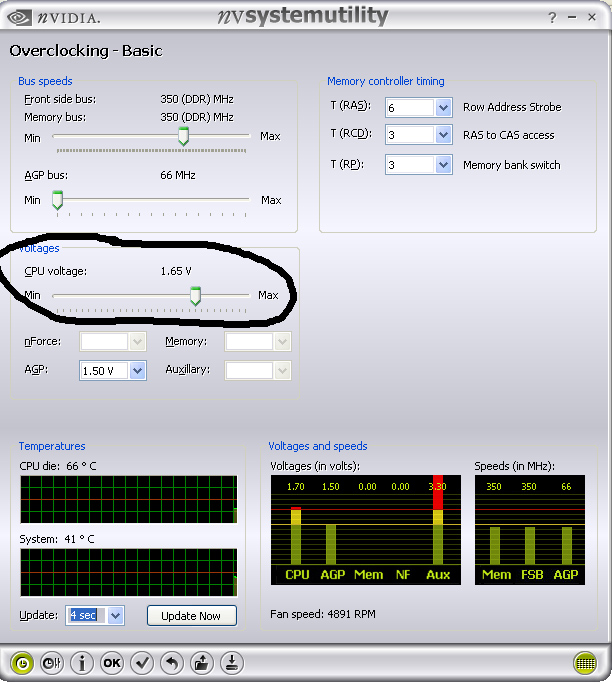The height and width of the screenshot is (684, 612).
Task: Open help with the question mark icon
Action: 552,17
